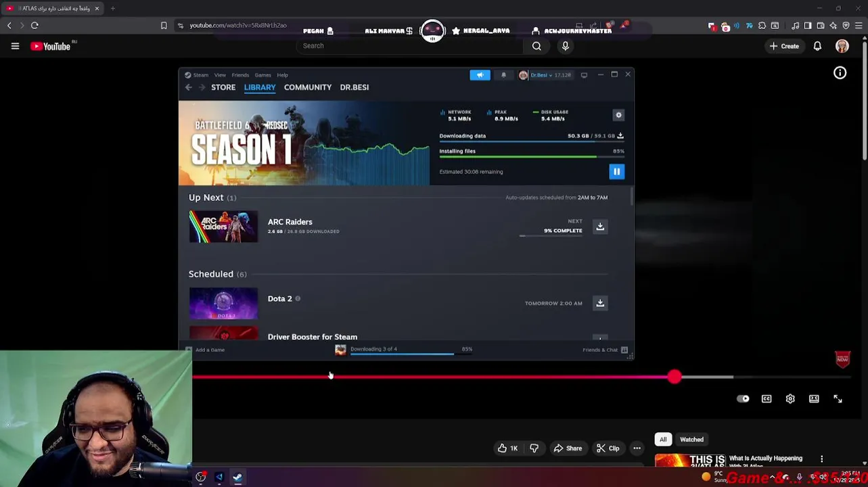868x487 pixels.
Task: Show the video info card icon
Action: pyautogui.click(x=840, y=73)
